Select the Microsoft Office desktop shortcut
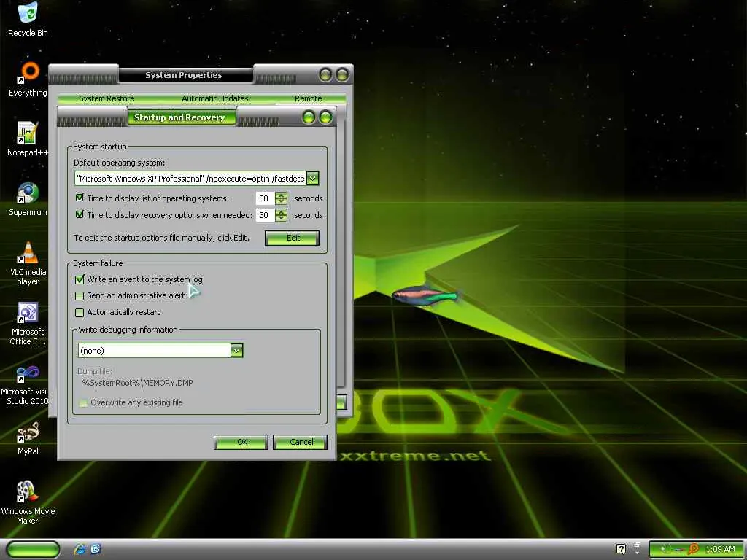This screenshot has height=560, width=747. pyautogui.click(x=28, y=323)
